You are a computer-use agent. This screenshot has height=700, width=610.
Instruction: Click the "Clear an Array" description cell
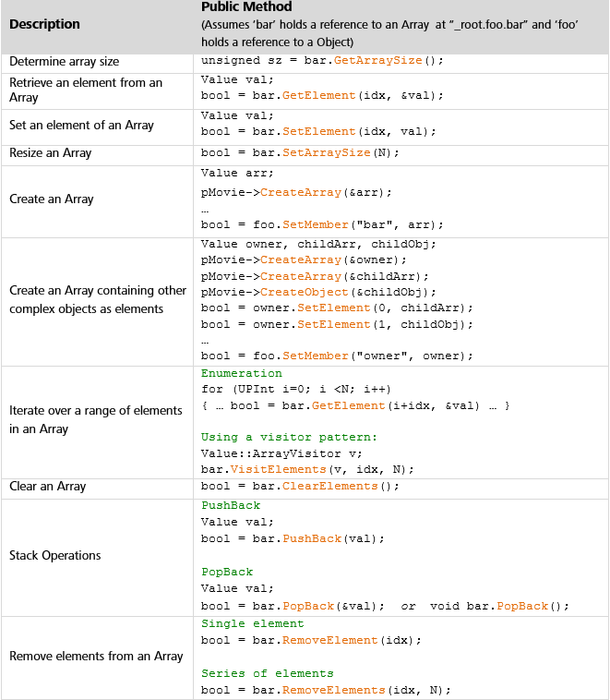(48, 486)
